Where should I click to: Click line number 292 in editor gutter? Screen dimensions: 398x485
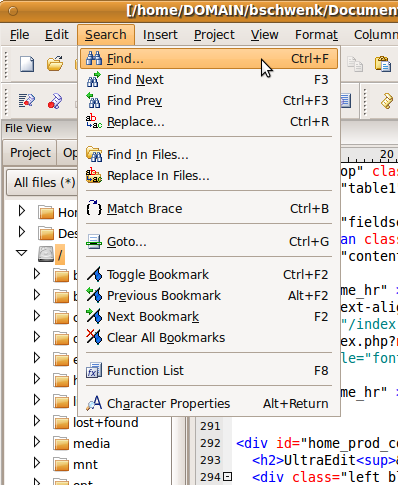coord(210,443)
